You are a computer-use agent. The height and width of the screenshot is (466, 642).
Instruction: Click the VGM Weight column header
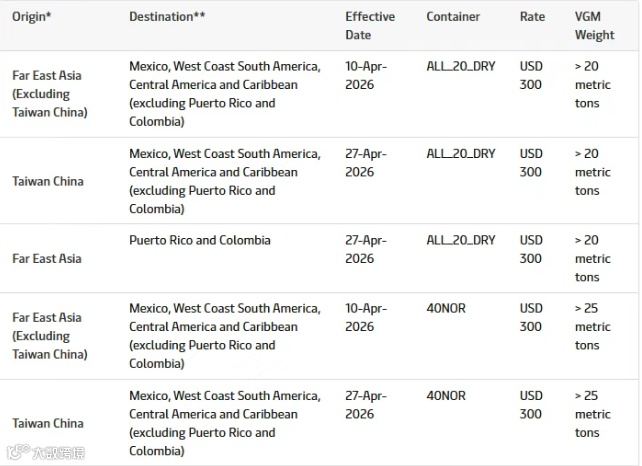594,26
